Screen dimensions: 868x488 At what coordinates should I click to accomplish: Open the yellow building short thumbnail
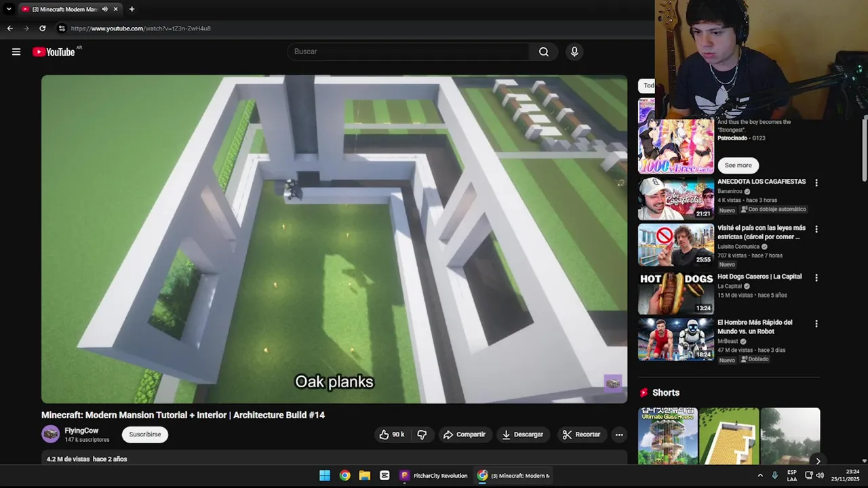click(729, 436)
